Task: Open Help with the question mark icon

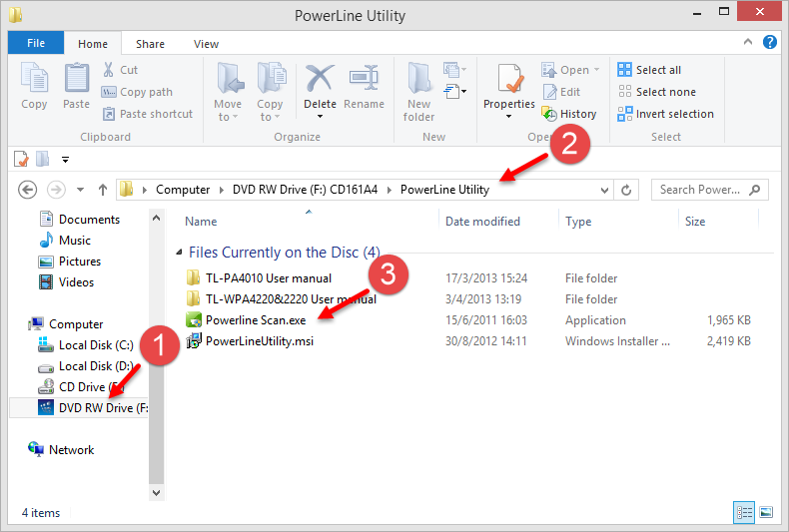Action: tap(770, 42)
